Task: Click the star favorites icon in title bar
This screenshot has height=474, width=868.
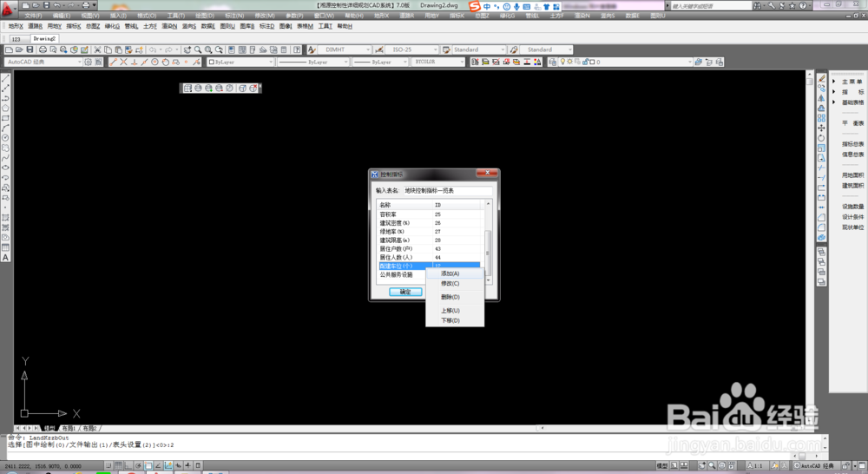Action: [x=792, y=5]
